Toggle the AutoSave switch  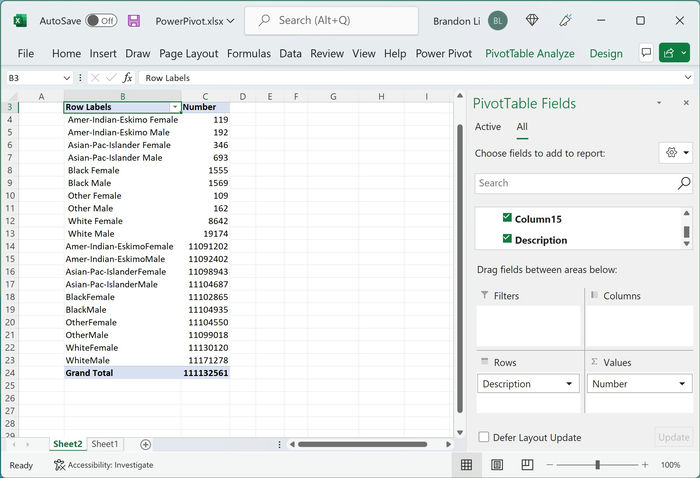(x=101, y=21)
